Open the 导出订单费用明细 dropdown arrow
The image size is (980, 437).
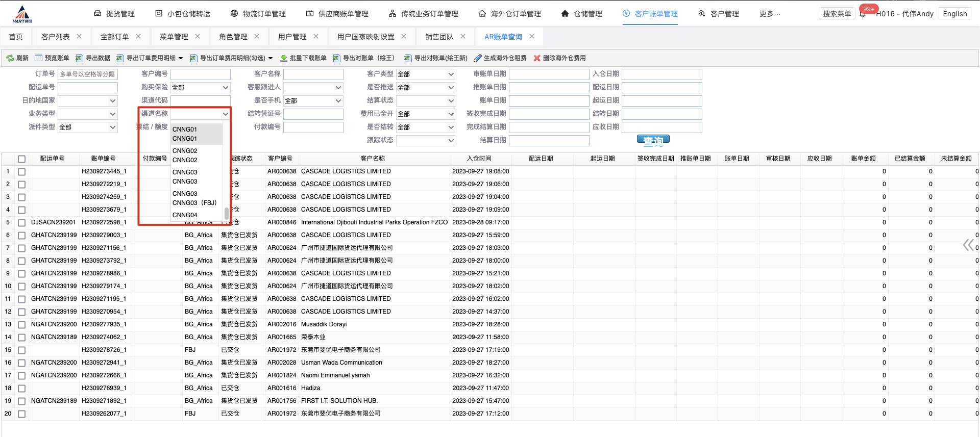181,58
